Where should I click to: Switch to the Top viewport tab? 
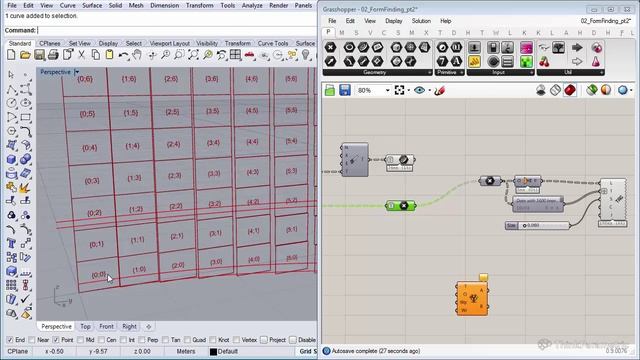85,327
